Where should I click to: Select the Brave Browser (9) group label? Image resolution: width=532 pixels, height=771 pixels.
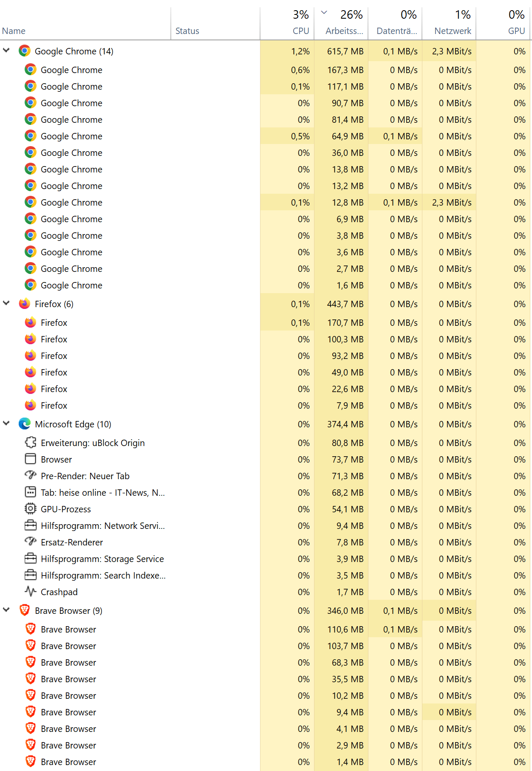(x=68, y=610)
